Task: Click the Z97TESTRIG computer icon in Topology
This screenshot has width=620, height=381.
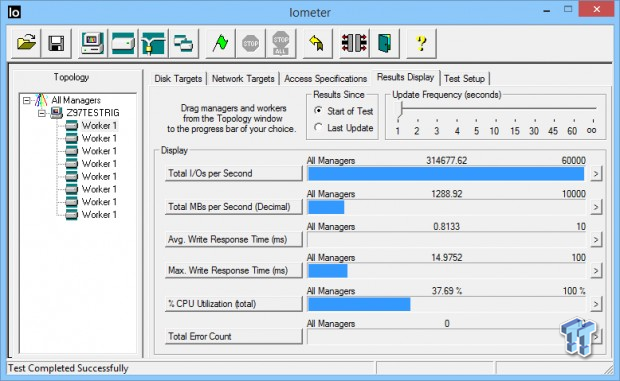Action: [56, 113]
